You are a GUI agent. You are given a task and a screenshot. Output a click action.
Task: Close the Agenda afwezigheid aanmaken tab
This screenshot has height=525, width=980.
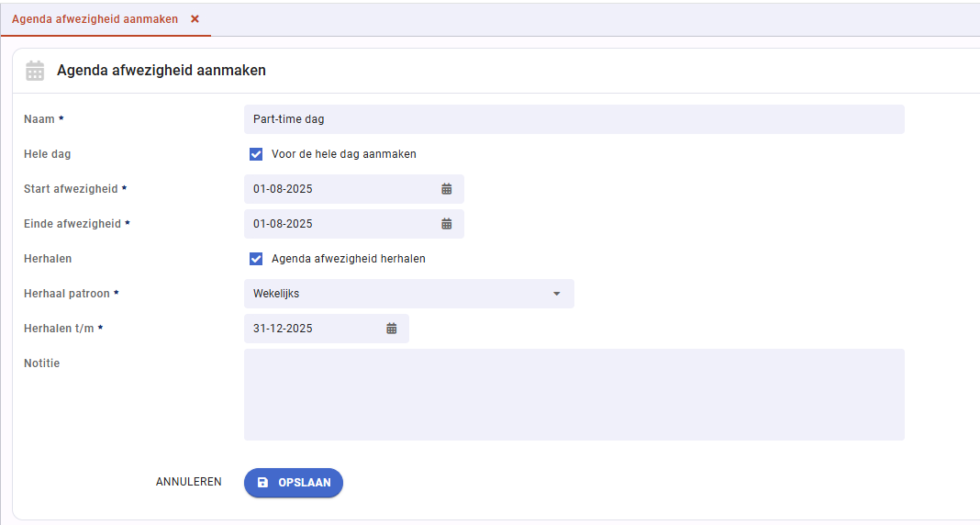coord(195,18)
